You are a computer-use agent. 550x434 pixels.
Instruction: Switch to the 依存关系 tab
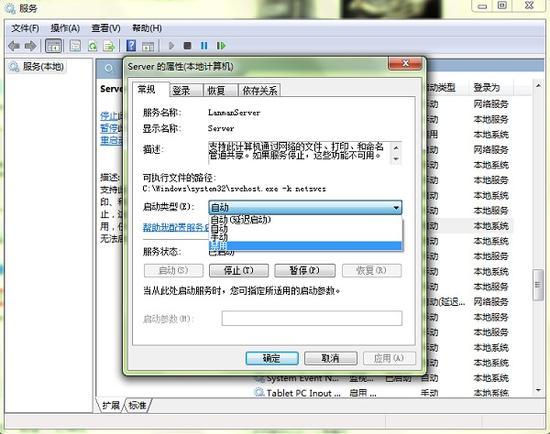[259, 91]
